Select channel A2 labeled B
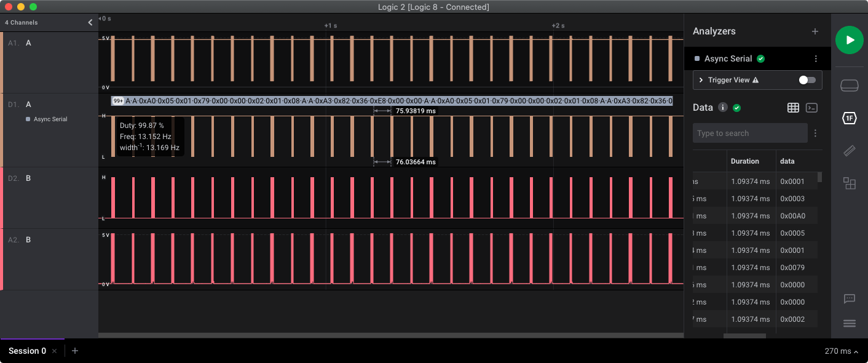868x363 pixels. pyautogui.click(x=49, y=259)
